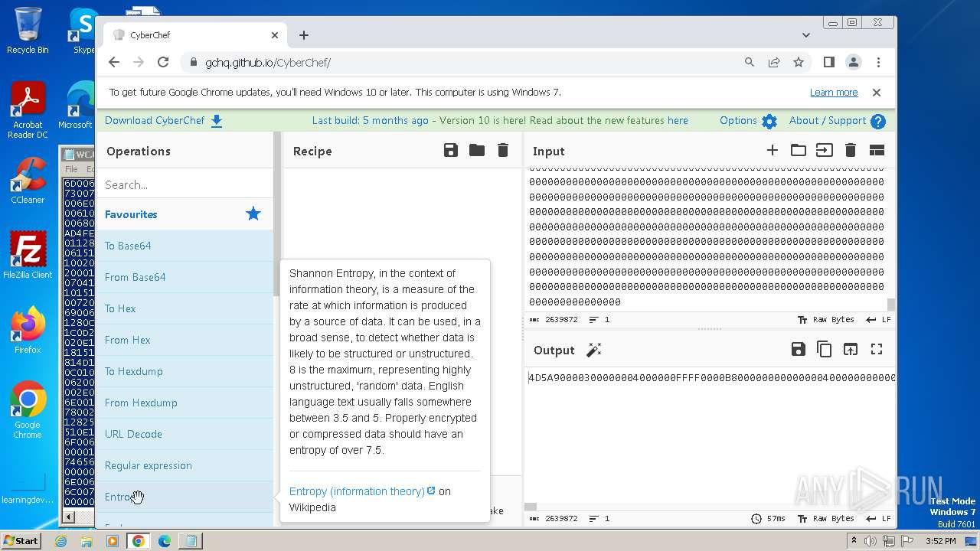Click the Save recipe icon
980x551 pixels.
tap(451, 151)
